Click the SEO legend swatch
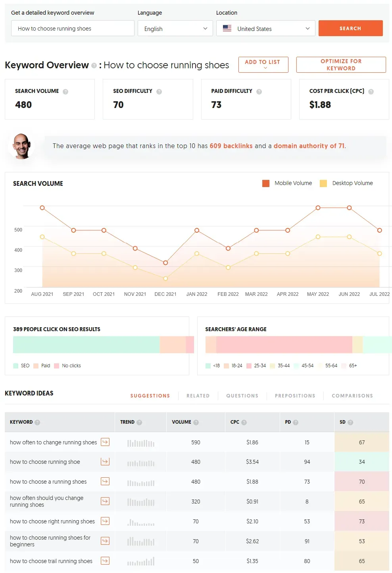Image resolution: width=392 pixels, height=573 pixels. (x=16, y=366)
